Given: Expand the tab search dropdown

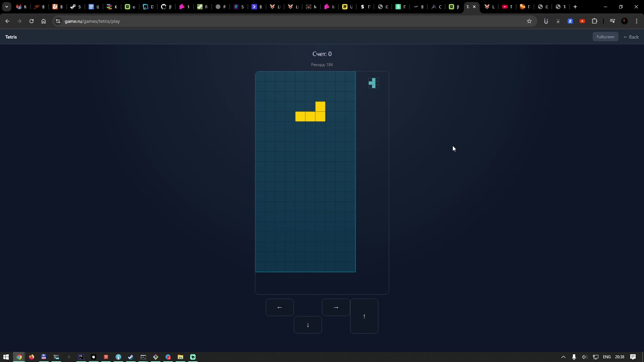Looking at the screenshot, I should 6,7.
